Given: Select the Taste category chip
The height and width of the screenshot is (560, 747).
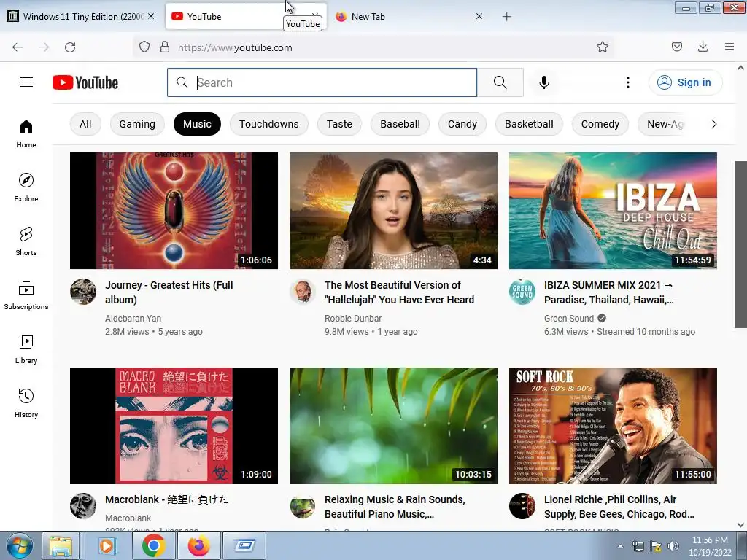Looking at the screenshot, I should 339,124.
